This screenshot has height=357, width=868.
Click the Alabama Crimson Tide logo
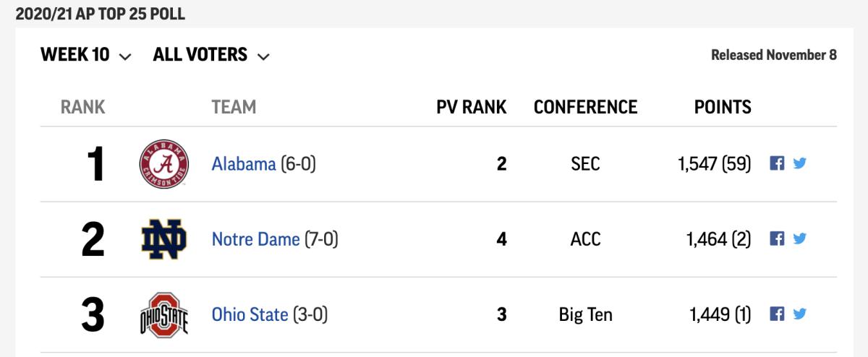pyautogui.click(x=164, y=164)
